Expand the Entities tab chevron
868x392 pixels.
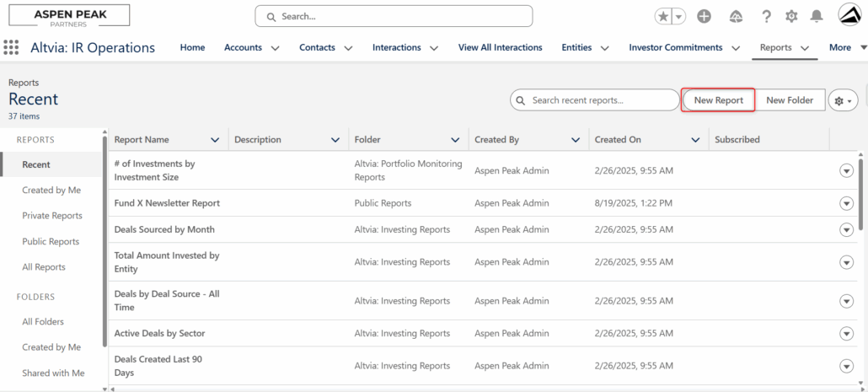point(604,48)
